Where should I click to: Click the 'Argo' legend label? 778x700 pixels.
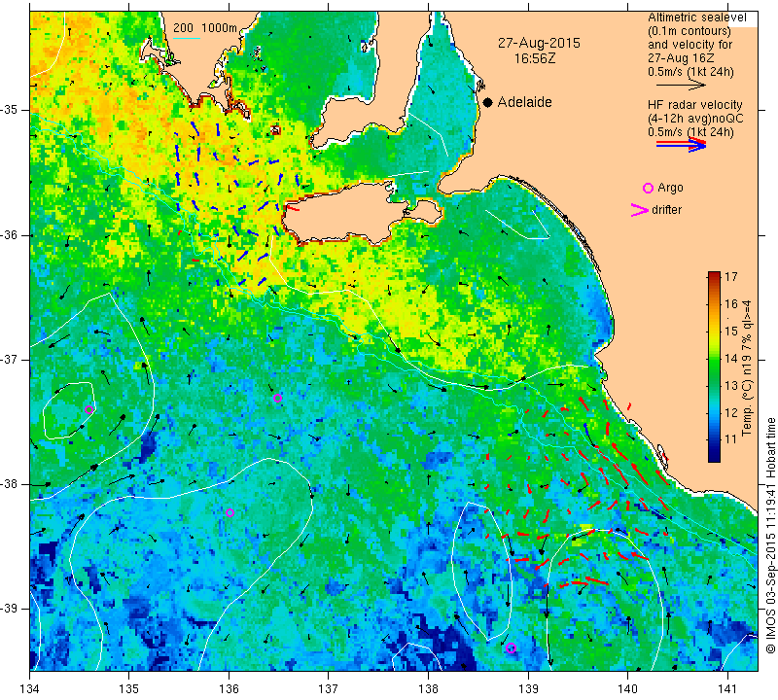pos(670,188)
